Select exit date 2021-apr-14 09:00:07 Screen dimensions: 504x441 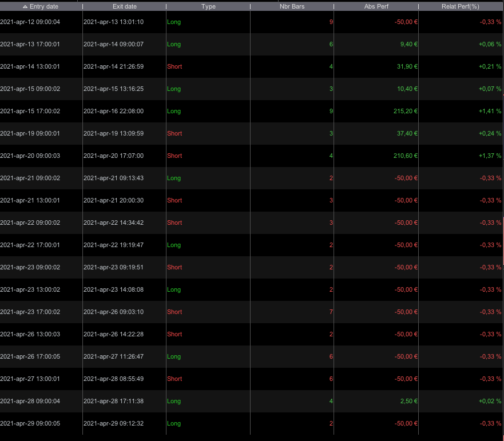[113, 44]
